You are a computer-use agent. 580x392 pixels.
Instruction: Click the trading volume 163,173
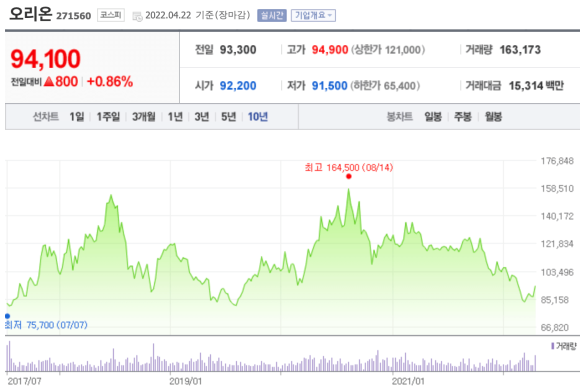[520, 50]
